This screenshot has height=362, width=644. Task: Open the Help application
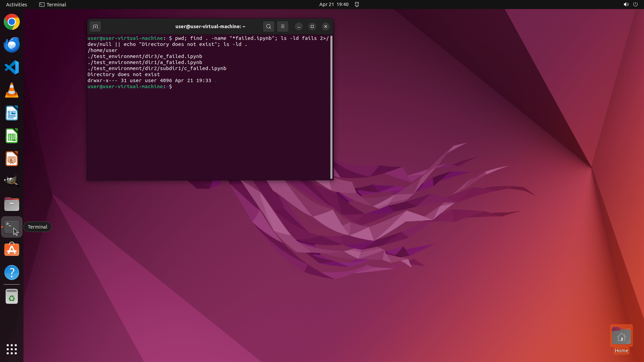[x=12, y=273]
